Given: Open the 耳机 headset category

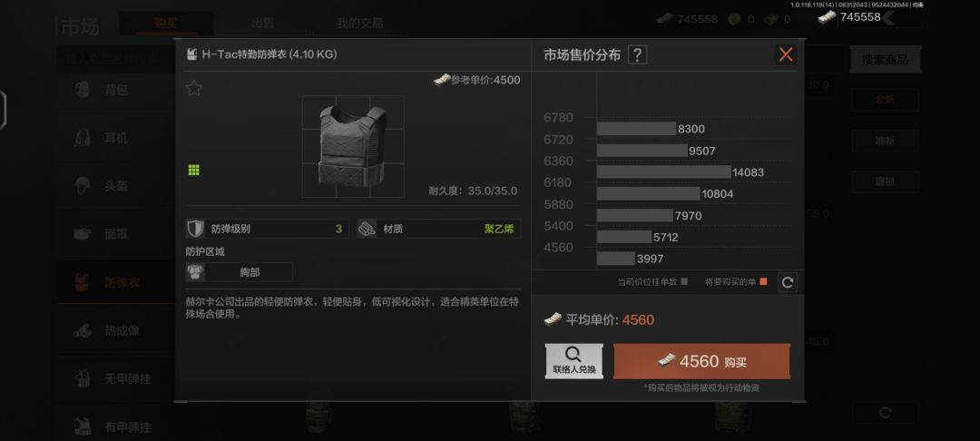Looking at the screenshot, I should click(x=115, y=138).
